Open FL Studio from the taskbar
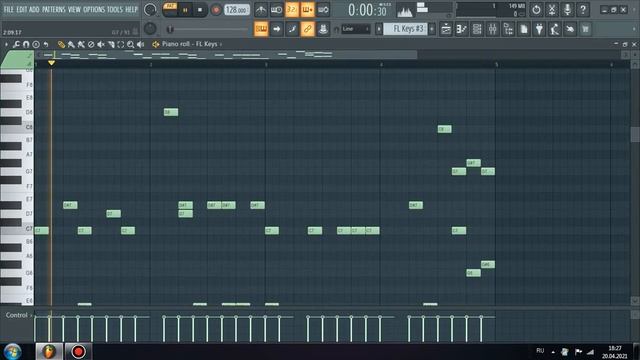 click(49, 351)
